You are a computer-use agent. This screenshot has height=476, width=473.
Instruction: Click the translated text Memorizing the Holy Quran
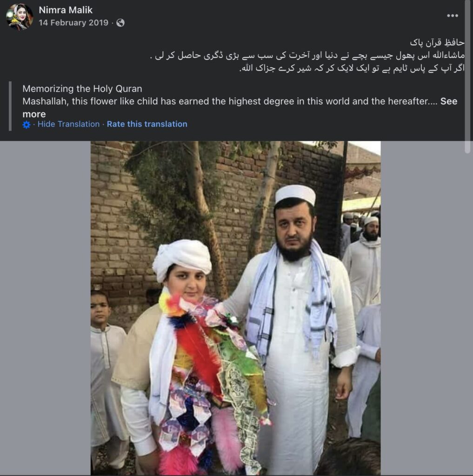coord(82,89)
